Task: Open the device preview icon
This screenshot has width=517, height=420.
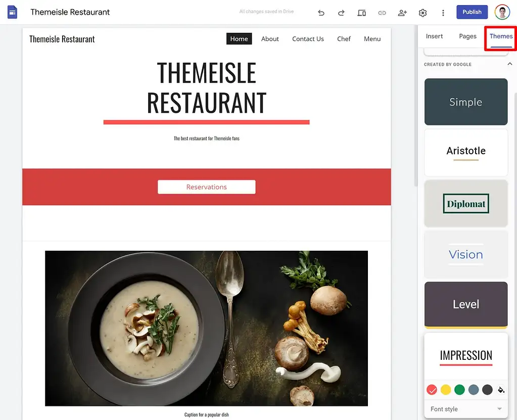Action: [x=362, y=13]
